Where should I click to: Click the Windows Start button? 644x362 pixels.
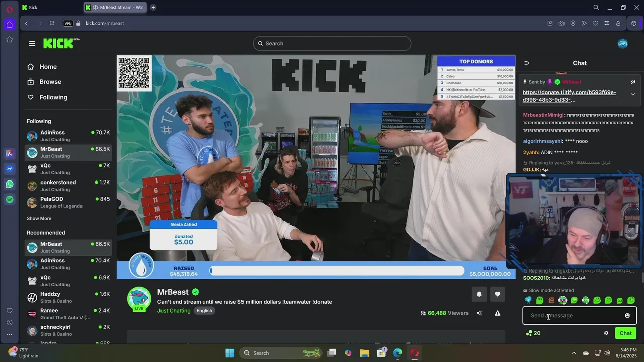pyautogui.click(x=230, y=353)
